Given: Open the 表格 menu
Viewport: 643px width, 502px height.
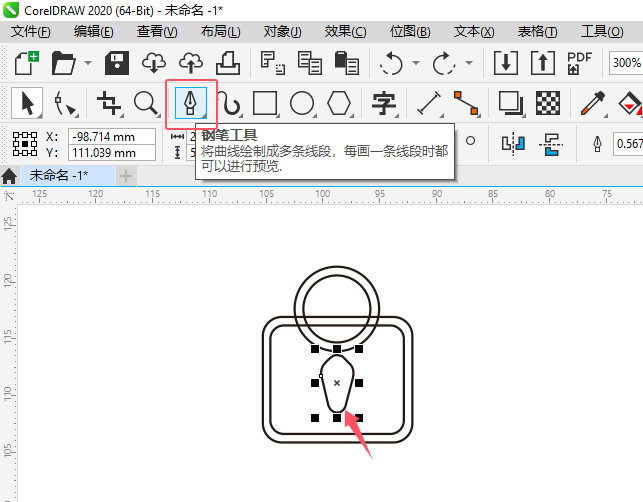Looking at the screenshot, I should 538,32.
